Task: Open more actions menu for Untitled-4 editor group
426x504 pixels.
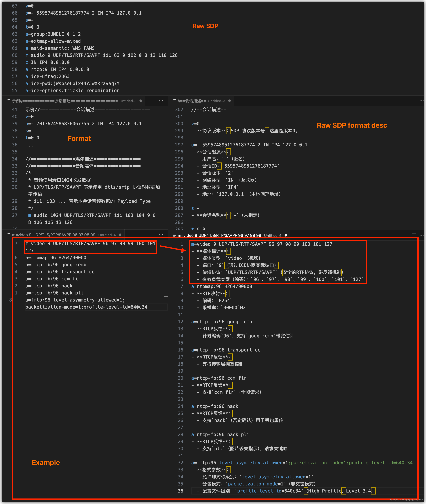Action: pyautogui.click(x=161, y=235)
